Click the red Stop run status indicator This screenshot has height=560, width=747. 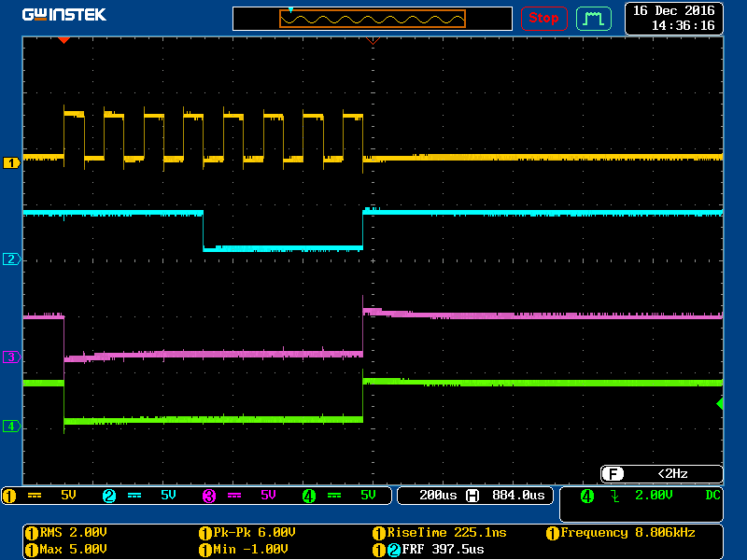tap(543, 19)
